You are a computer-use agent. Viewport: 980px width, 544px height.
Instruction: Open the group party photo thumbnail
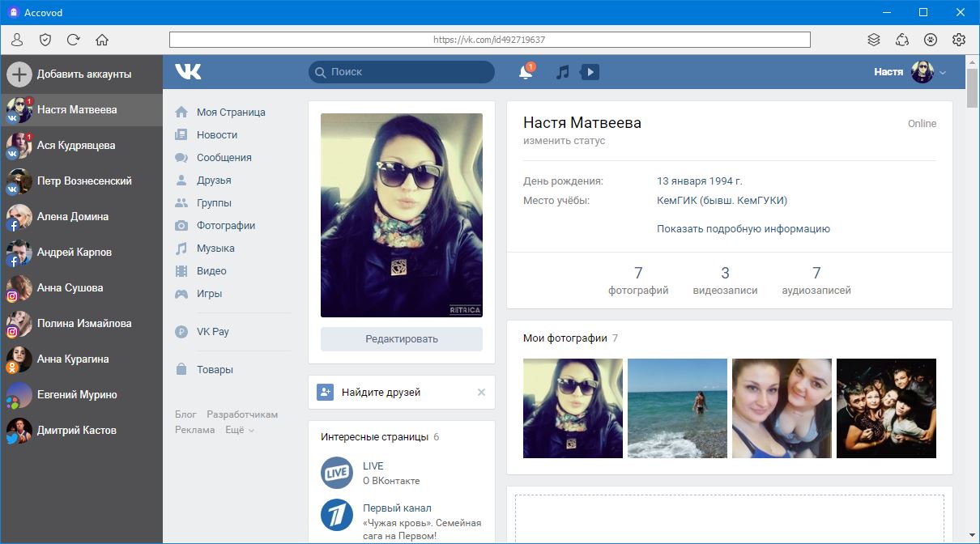(x=886, y=409)
